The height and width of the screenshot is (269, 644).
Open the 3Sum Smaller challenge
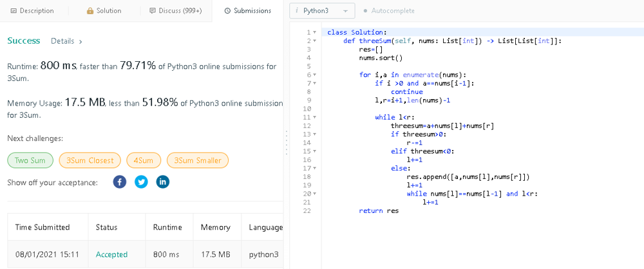coord(197,160)
